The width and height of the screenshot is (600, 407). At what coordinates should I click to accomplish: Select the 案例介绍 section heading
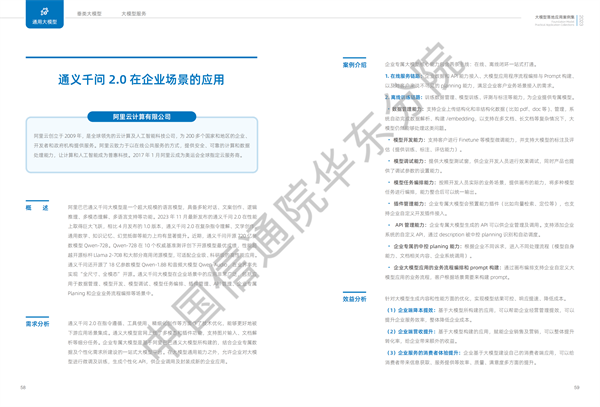354,65
